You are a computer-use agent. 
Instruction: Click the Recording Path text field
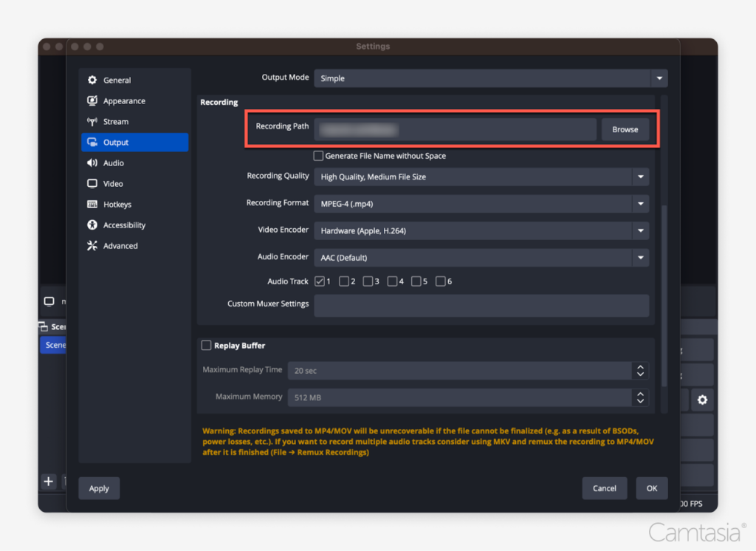click(455, 129)
